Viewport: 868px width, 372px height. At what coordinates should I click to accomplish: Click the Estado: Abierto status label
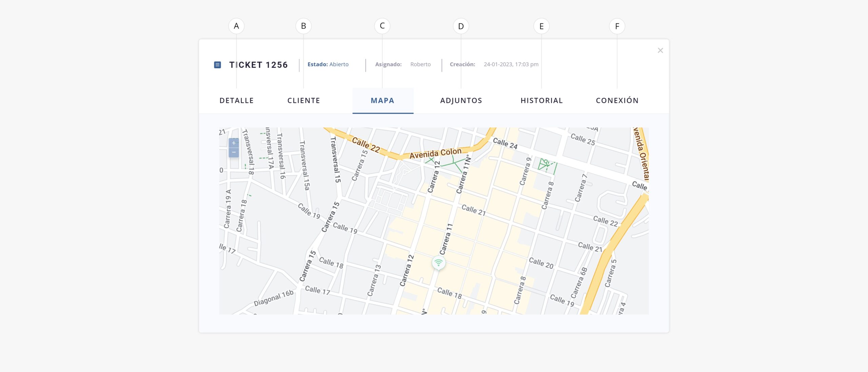(328, 64)
